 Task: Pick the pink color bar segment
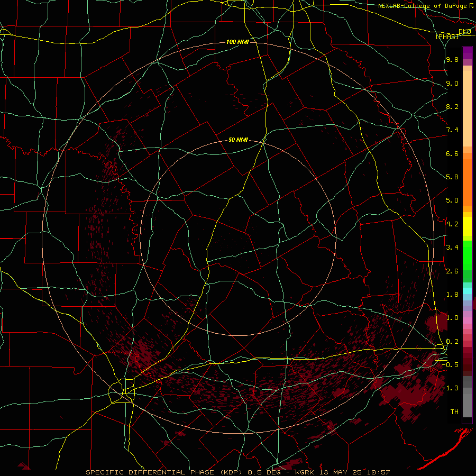[467, 321]
